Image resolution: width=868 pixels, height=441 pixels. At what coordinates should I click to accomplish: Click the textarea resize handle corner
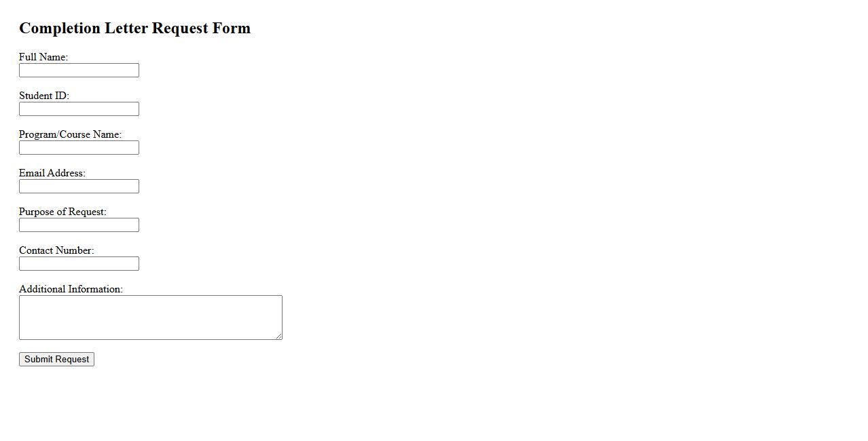(x=278, y=336)
